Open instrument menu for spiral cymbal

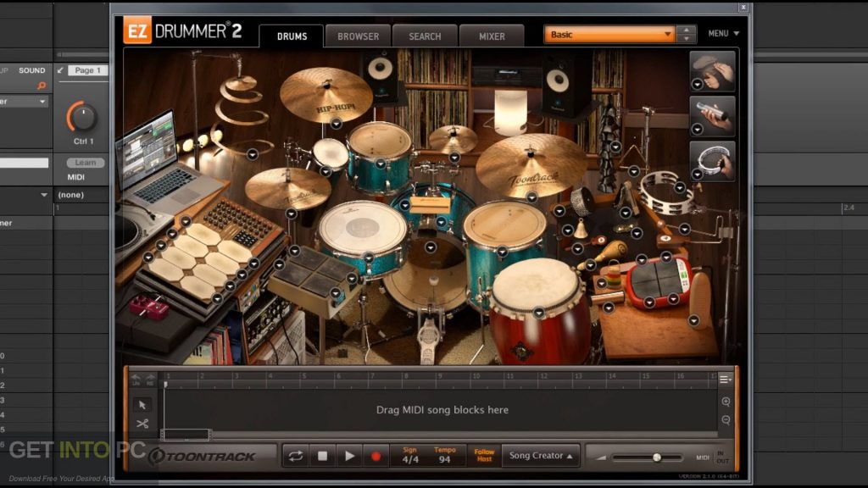[253, 154]
